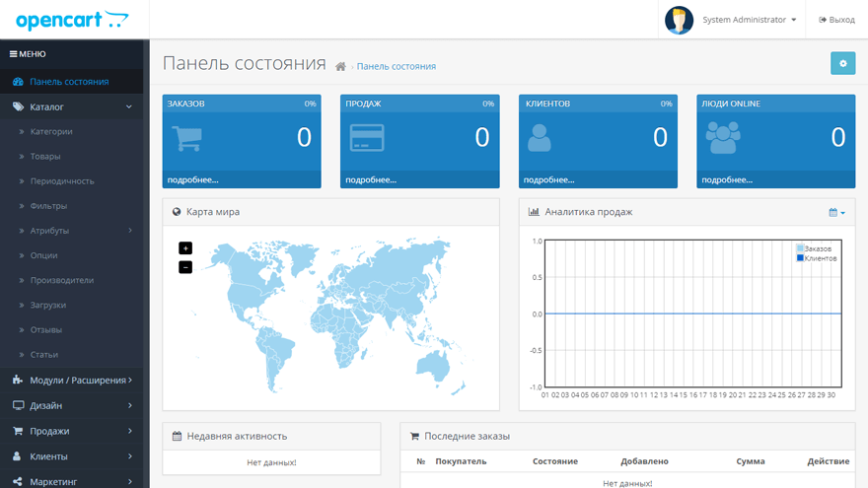Open the sales analytics calendar dropdown
The image size is (868, 488).
coord(836,213)
